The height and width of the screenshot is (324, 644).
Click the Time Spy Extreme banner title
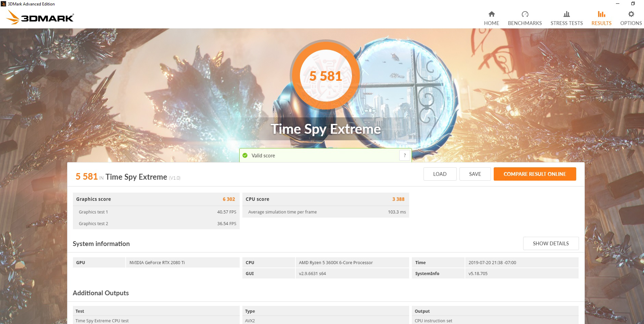click(x=326, y=129)
